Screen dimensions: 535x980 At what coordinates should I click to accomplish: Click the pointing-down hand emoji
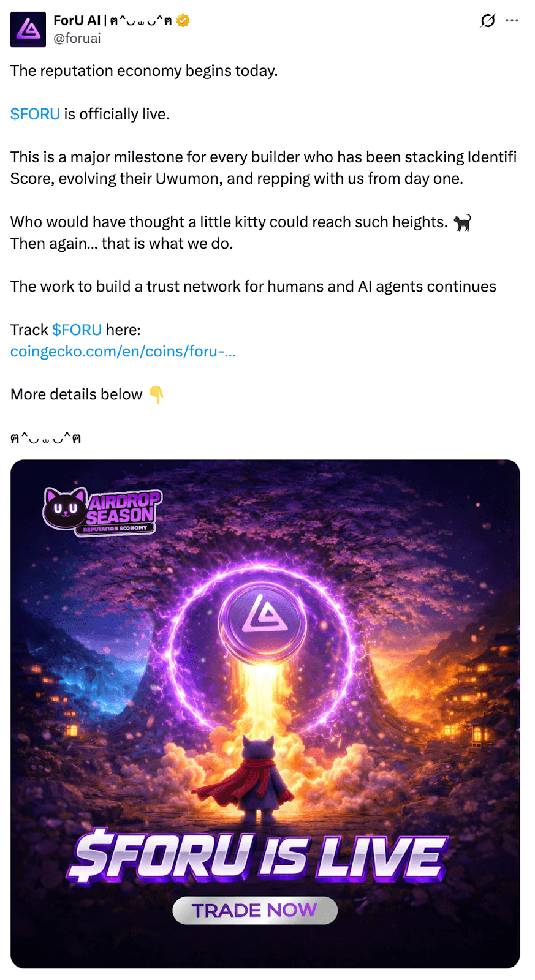(x=156, y=394)
